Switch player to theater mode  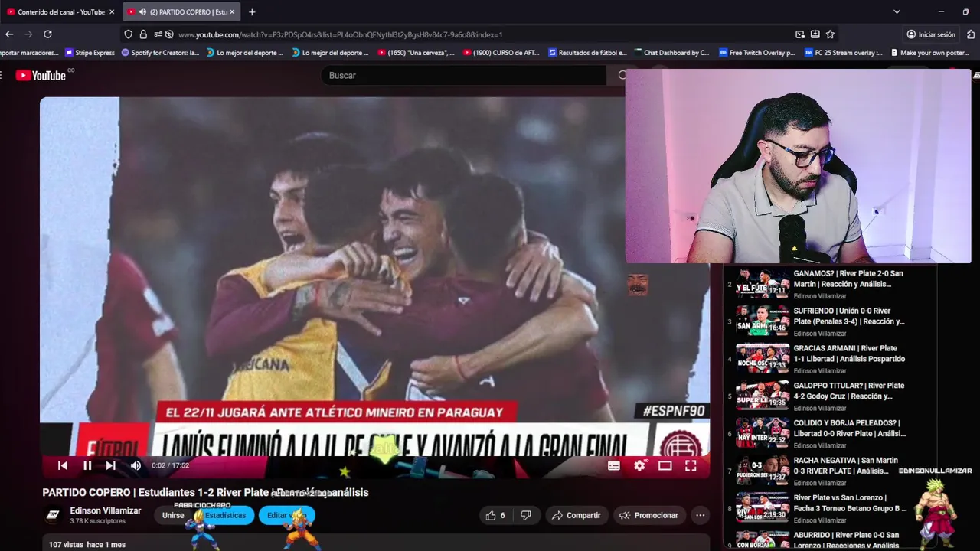pos(665,465)
